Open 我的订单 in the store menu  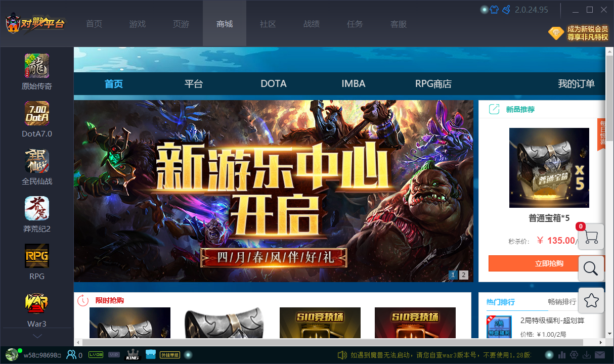pyautogui.click(x=576, y=84)
